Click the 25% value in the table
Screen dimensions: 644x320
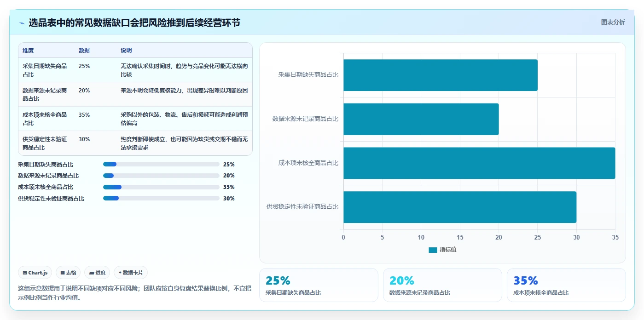[x=84, y=66]
